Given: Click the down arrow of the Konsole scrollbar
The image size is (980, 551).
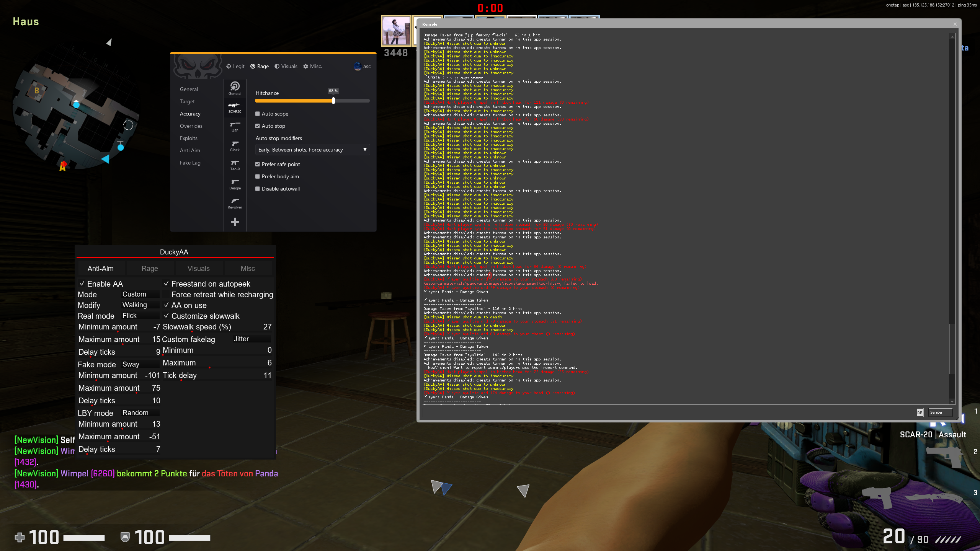Looking at the screenshot, I should point(952,402).
